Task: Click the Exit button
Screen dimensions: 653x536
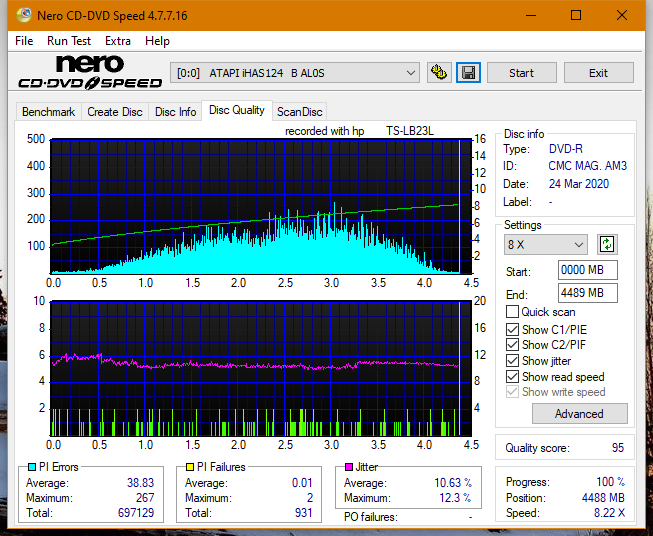Action: pos(598,73)
